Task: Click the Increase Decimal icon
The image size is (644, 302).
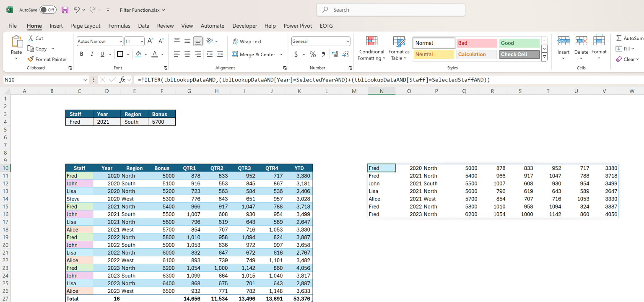Action: pyautogui.click(x=335, y=54)
